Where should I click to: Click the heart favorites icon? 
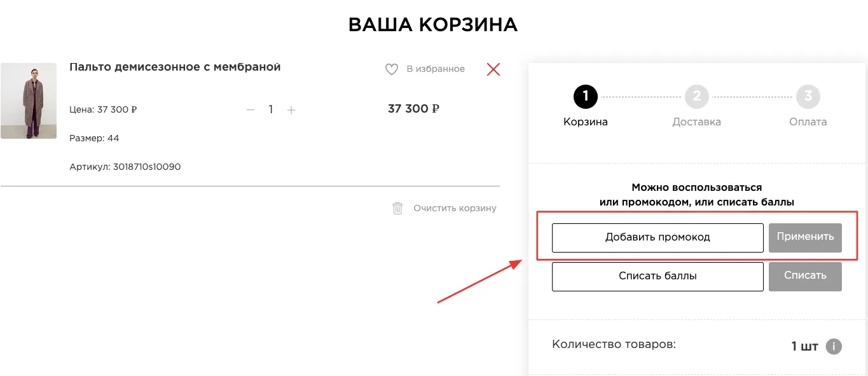[x=392, y=69]
